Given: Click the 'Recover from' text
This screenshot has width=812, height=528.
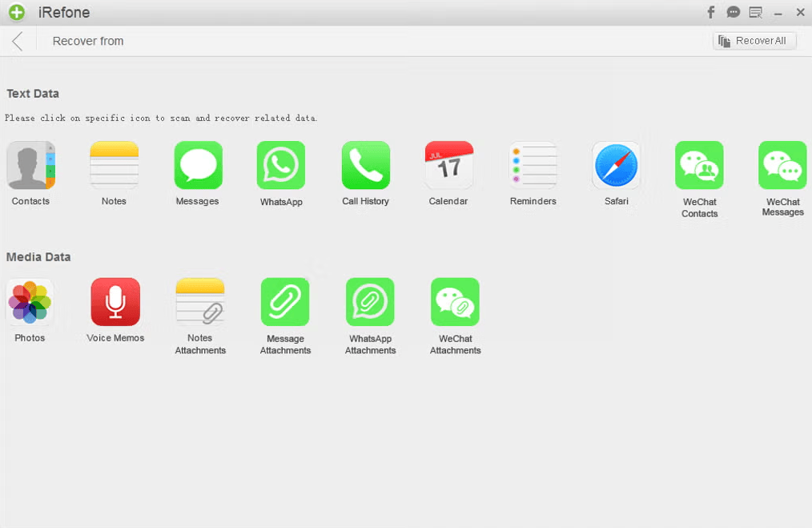Looking at the screenshot, I should tap(88, 41).
